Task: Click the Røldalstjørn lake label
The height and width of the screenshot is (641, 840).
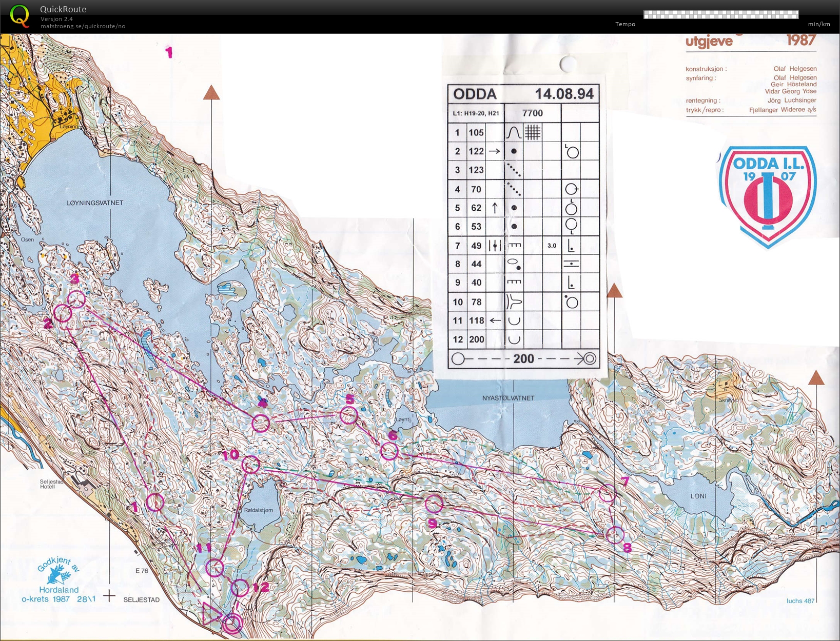Action: point(259,510)
